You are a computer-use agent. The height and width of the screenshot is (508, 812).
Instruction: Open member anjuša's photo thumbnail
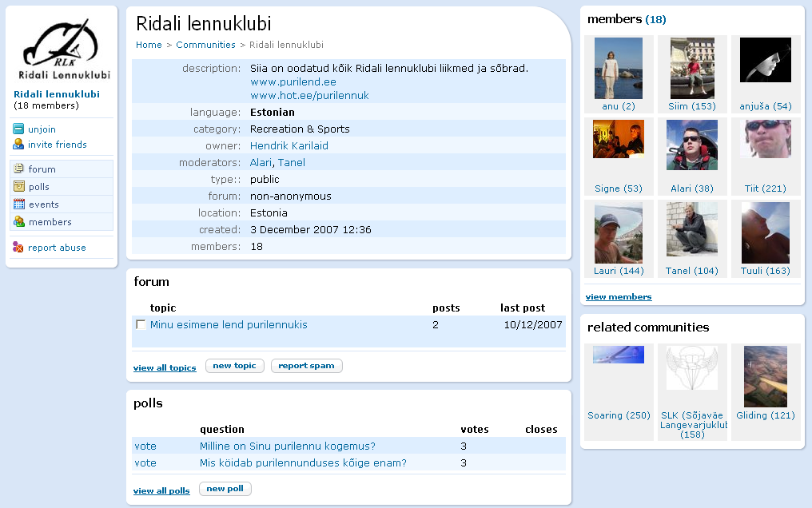coord(766,59)
